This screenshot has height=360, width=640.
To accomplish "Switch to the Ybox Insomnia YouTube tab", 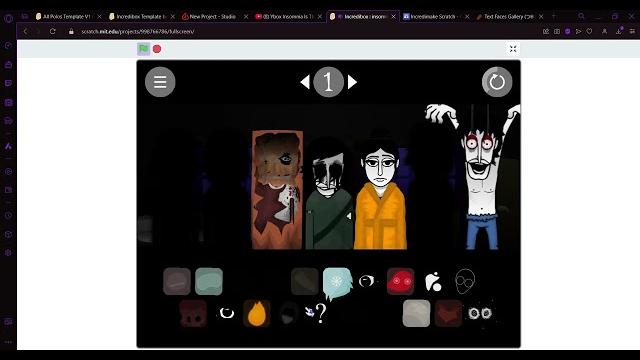I will pos(287,17).
